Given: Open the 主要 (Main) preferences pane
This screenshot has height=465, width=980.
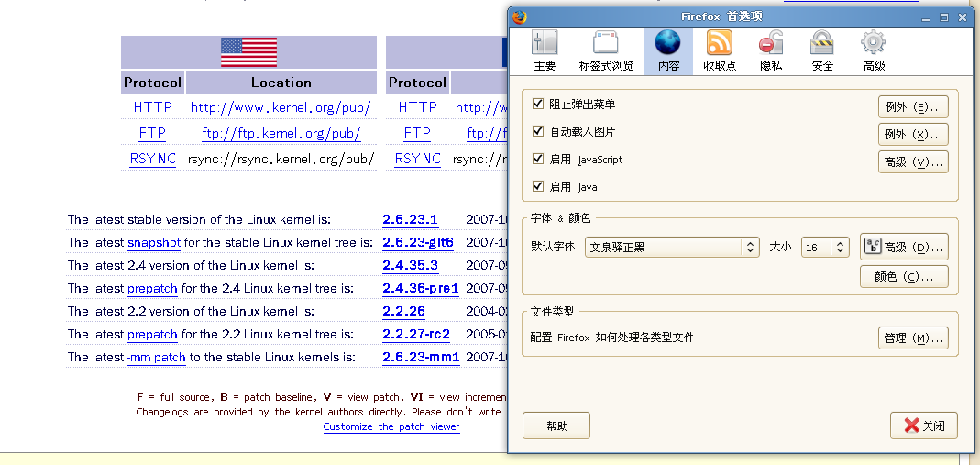Looking at the screenshot, I should coord(545,51).
